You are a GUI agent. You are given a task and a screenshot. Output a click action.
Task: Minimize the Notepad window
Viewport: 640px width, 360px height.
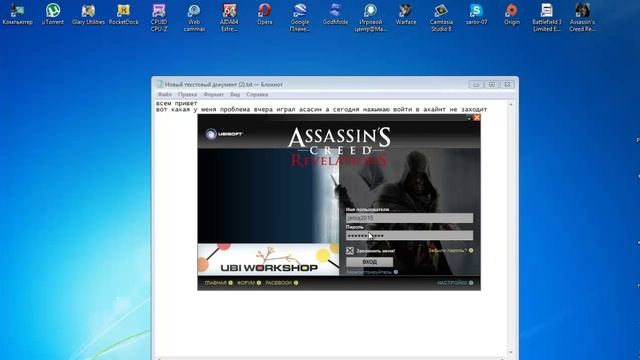pyautogui.click(x=476, y=84)
